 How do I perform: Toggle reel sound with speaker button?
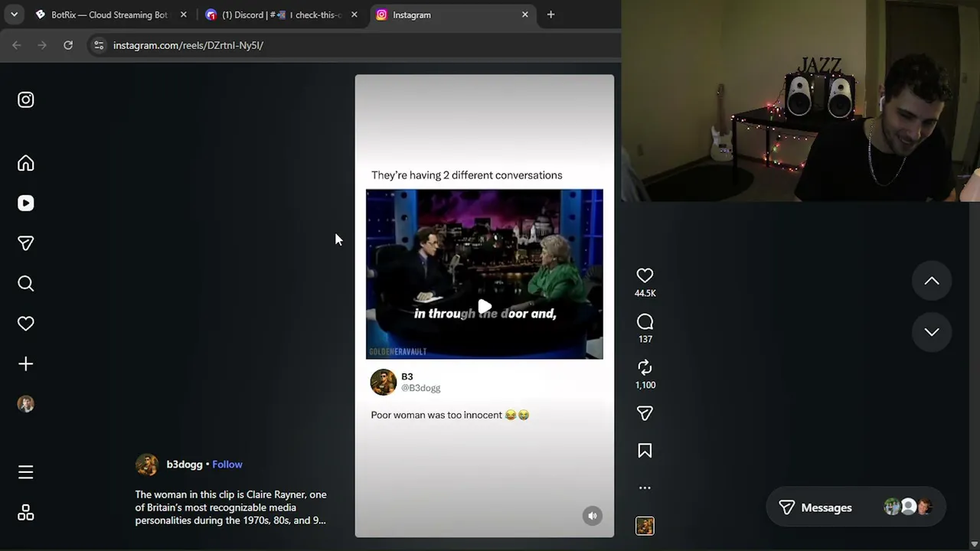[x=592, y=516]
